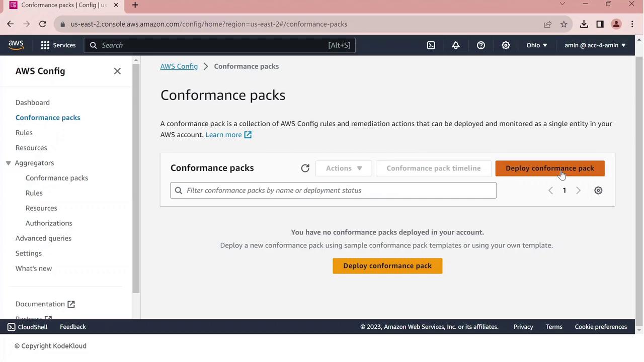Viewport: 644px width, 362px height.
Task: Open AWS console settings gear in top bar
Action: click(506, 45)
